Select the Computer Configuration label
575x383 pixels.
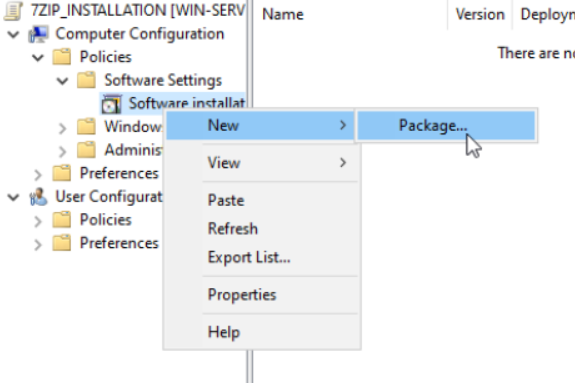(x=140, y=34)
